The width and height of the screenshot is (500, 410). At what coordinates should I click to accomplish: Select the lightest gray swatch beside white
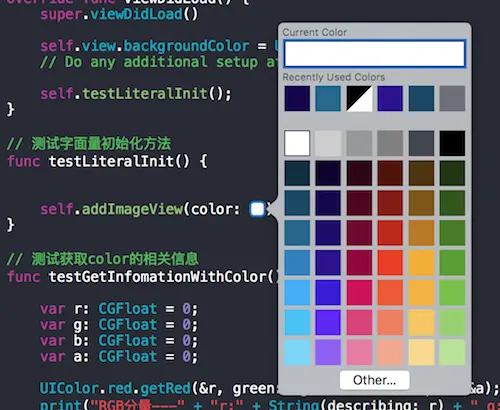tap(328, 143)
